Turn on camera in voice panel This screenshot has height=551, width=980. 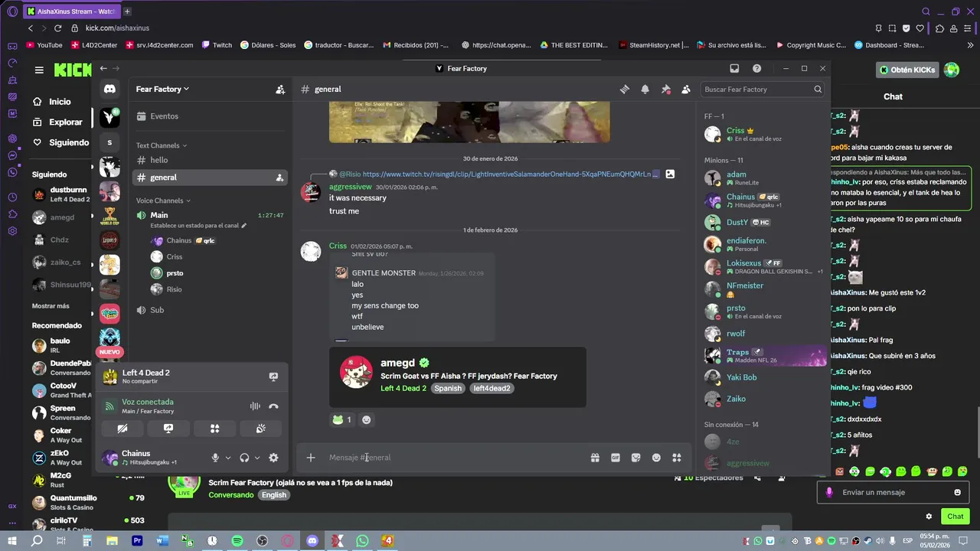tap(122, 429)
